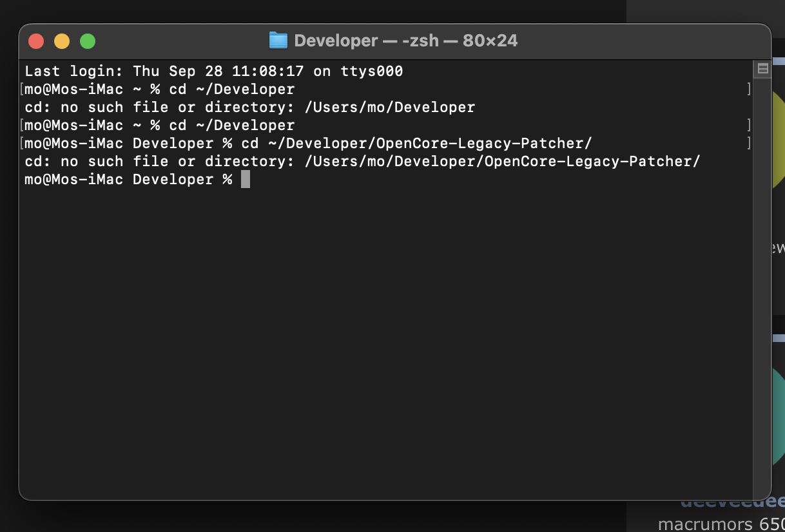Click the 'Last login' line in terminal
This screenshot has height=532, width=785.
click(213, 71)
